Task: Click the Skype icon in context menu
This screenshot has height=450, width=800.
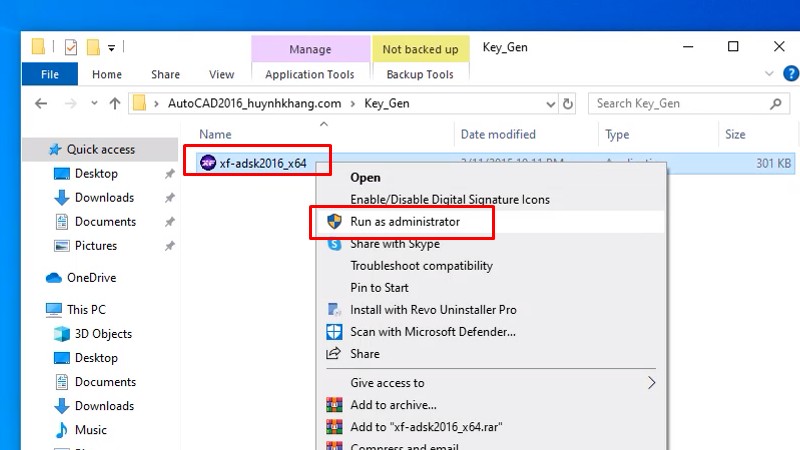Action: tap(334, 244)
